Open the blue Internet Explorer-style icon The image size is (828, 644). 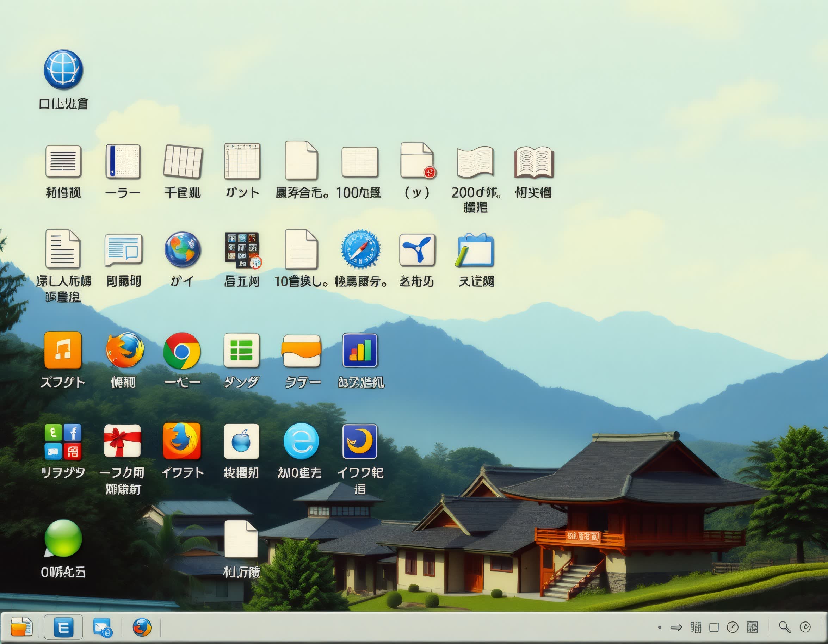tap(301, 441)
